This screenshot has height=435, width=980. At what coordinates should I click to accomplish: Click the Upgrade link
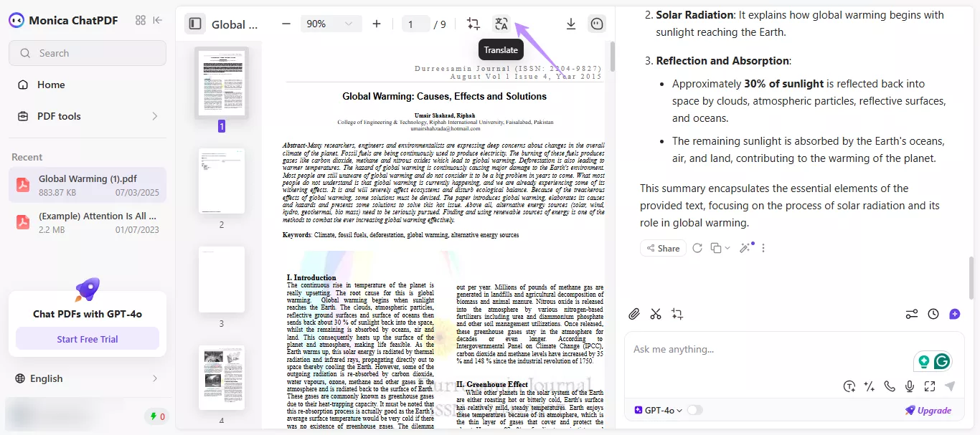coord(929,410)
